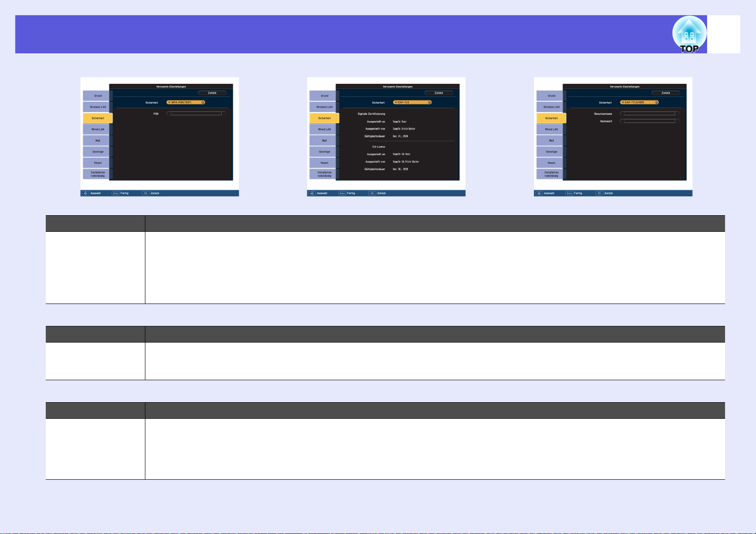Click the TOP home icon
The width and height of the screenshot is (756, 534).
tap(689, 35)
